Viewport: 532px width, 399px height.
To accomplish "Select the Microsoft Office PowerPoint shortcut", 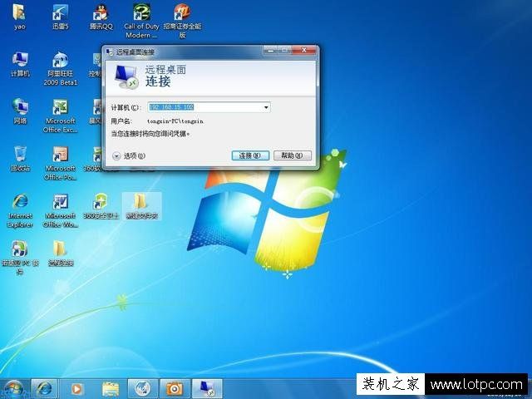I will pyautogui.click(x=61, y=163).
